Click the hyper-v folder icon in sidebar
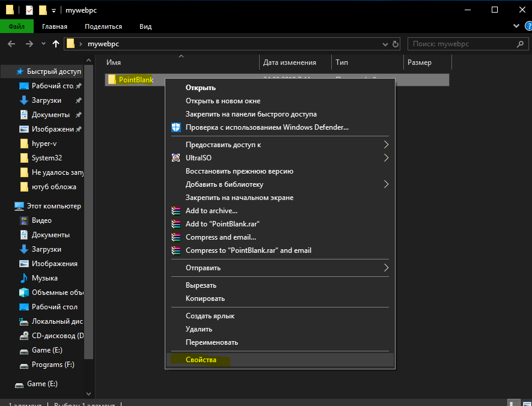The width and height of the screenshot is (532, 406). [24, 144]
